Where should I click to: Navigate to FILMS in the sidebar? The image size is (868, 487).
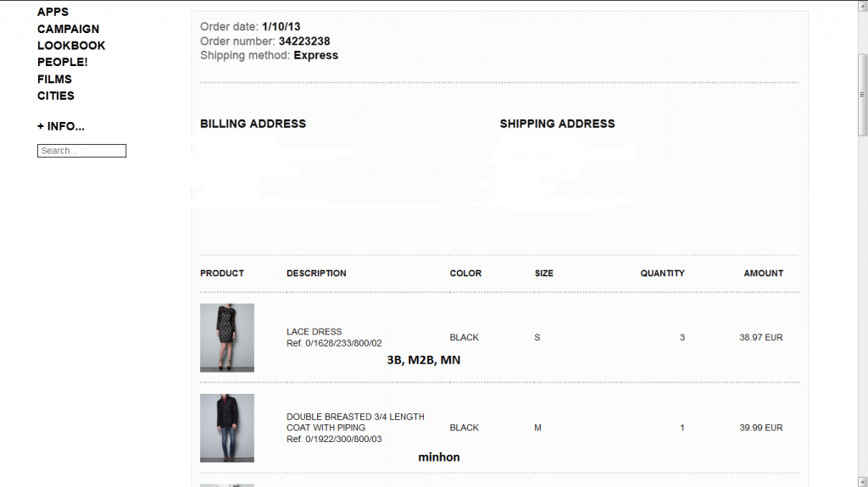point(54,79)
